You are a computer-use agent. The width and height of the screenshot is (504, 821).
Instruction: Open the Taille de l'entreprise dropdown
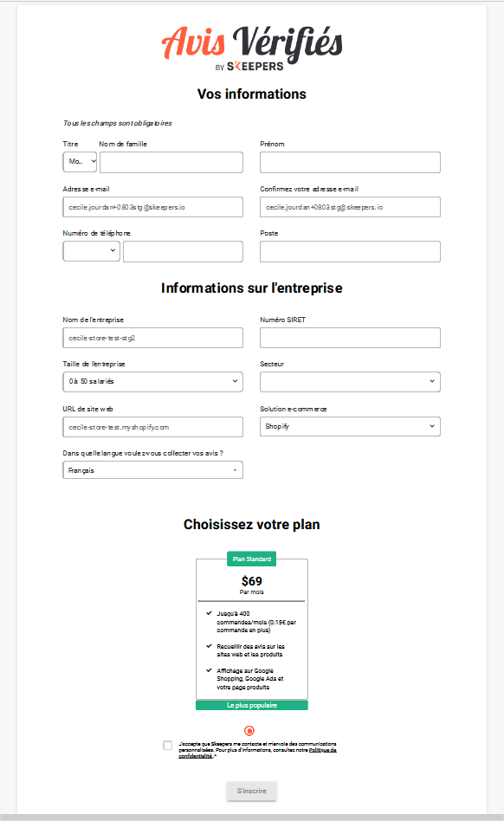point(152,381)
